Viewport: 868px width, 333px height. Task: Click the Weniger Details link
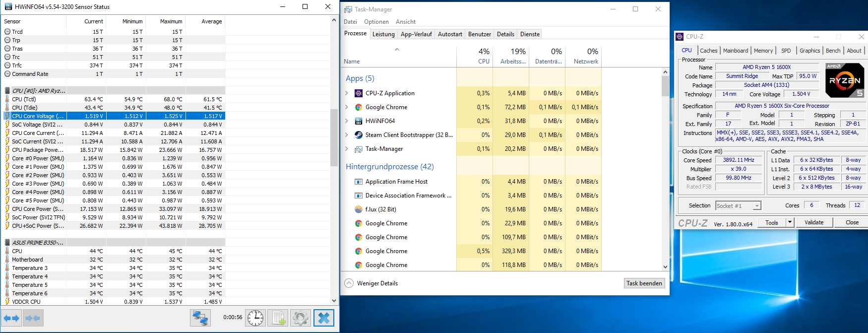tap(377, 283)
